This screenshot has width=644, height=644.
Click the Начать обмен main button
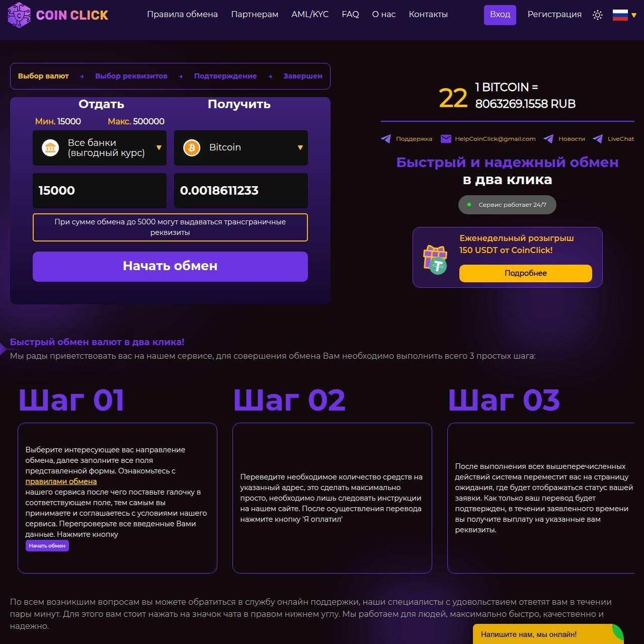click(x=170, y=266)
